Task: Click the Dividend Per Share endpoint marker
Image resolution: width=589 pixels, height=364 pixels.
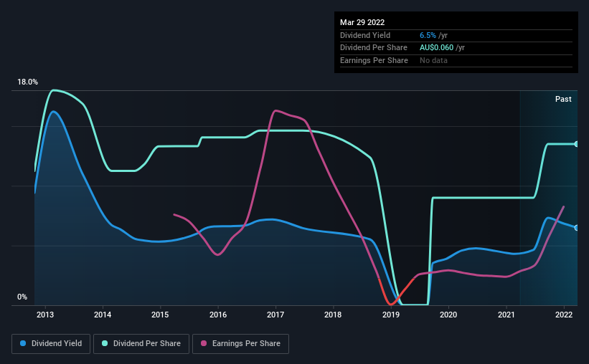Action: click(577, 144)
